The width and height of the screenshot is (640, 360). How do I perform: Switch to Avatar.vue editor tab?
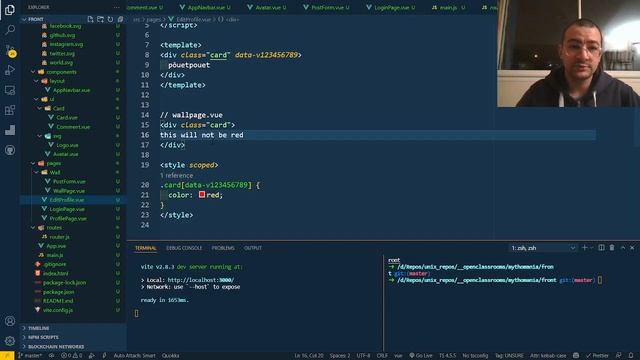tap(267, 7)
